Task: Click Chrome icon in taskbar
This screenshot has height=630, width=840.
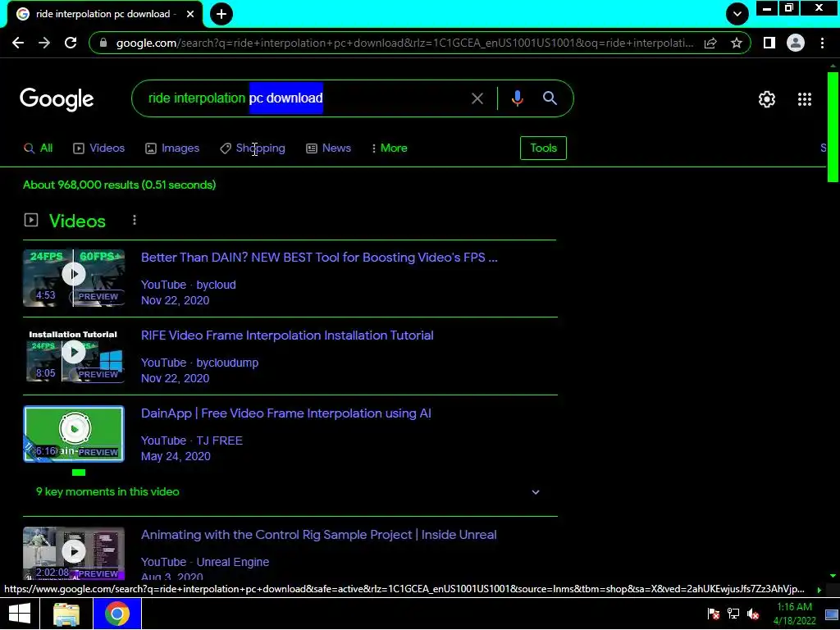Action: (x=117, y=614)
